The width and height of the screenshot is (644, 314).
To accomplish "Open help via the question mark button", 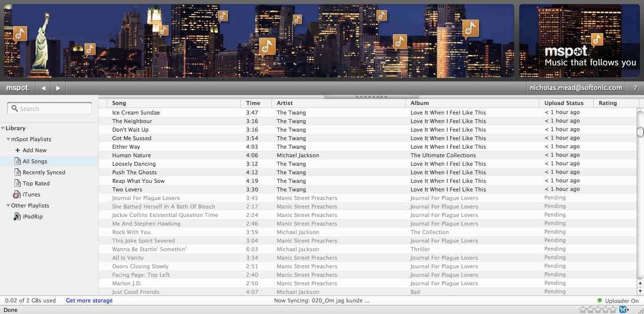I will [x=635, y=88].
